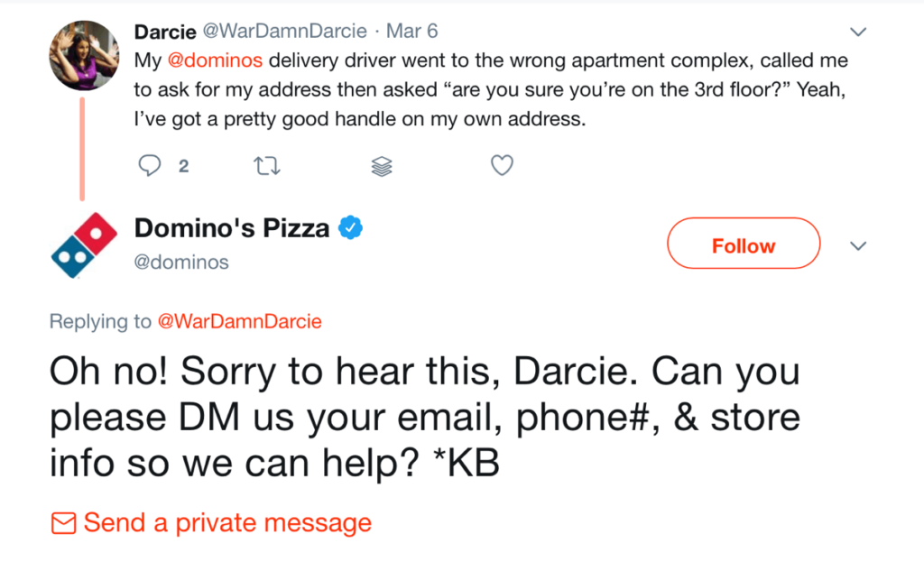Click the Domino's logo avatar
This screenshot has width=924, height=571.
pos(83,244)
